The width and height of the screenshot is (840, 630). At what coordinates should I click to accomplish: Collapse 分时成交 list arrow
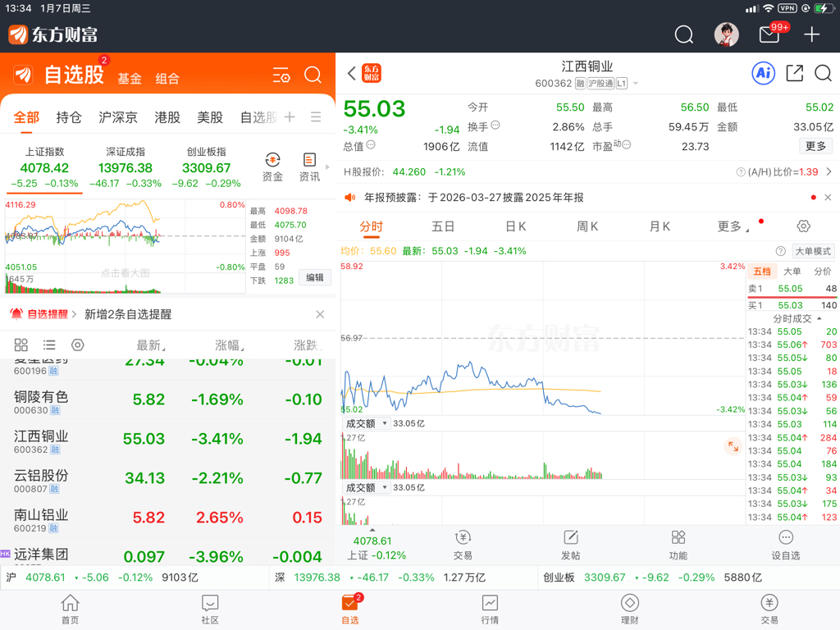point(819,319)
